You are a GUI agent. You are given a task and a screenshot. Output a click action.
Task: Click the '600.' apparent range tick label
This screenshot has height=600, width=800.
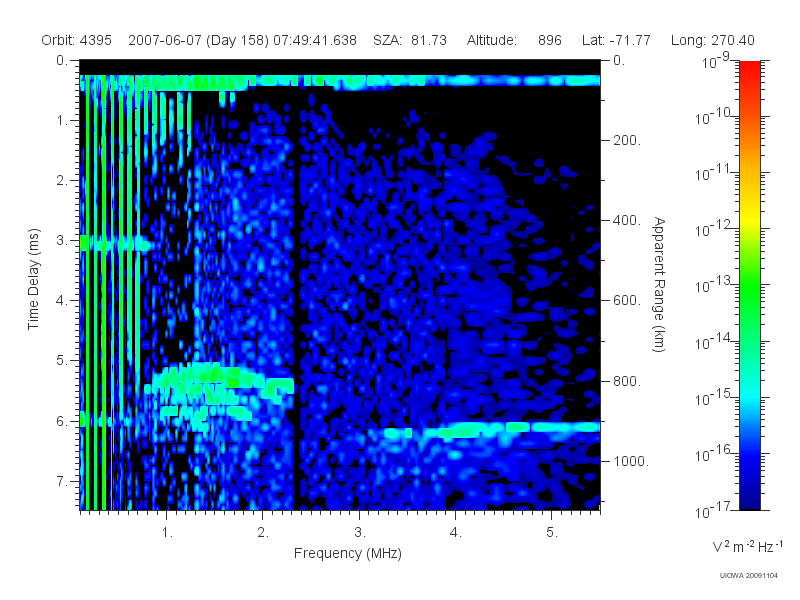[627, 301]
